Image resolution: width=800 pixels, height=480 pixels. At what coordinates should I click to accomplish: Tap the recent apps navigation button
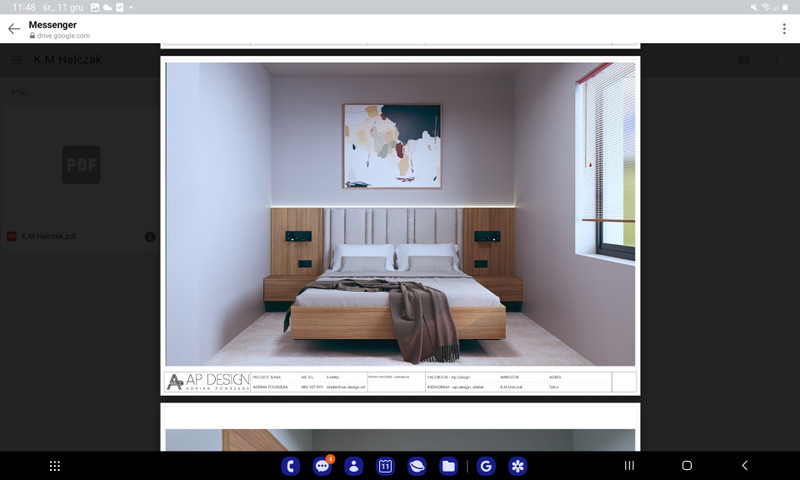[x=629, y=466]
